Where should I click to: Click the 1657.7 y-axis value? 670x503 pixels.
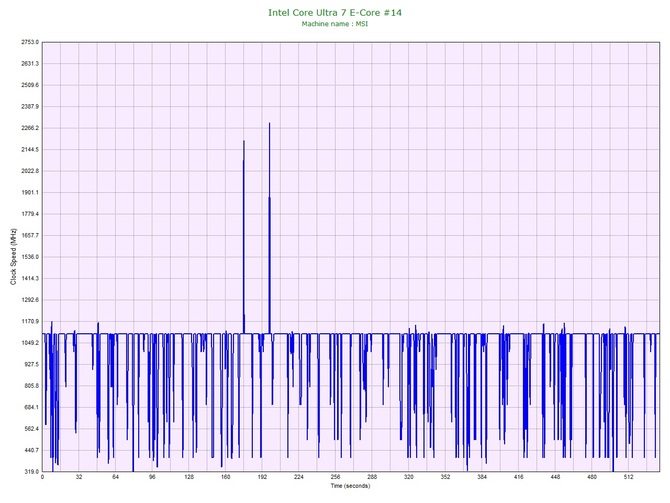pyautogui.click(x=30, y=235)
